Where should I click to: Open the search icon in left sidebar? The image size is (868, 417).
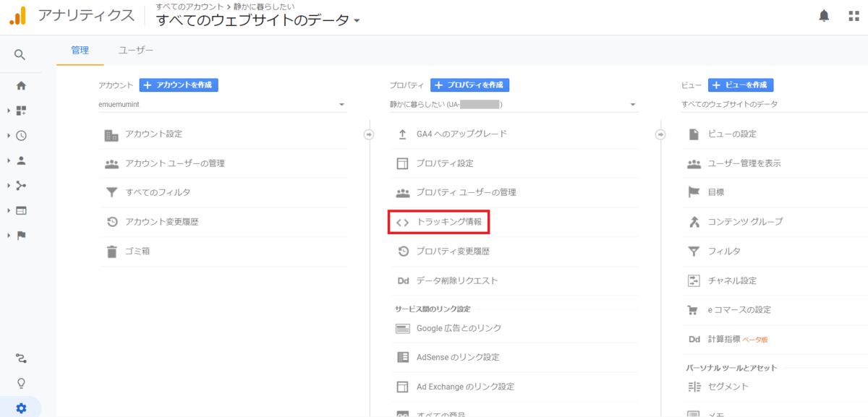click(x=20, y=54)
